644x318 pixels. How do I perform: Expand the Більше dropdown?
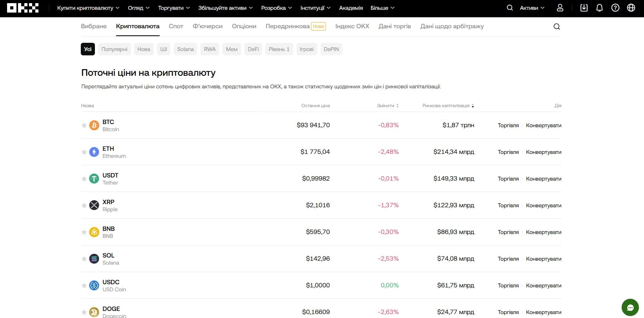point(382,8)
